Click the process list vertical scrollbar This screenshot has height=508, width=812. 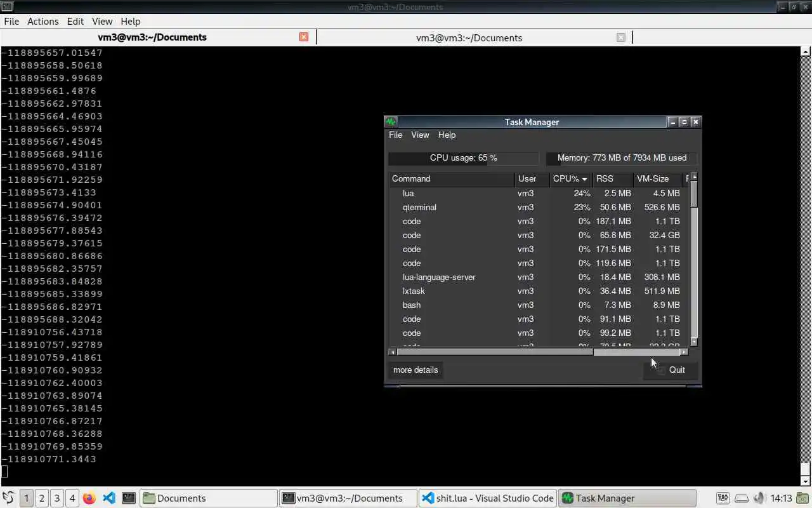pyautogui.click(x=693, y=259)
